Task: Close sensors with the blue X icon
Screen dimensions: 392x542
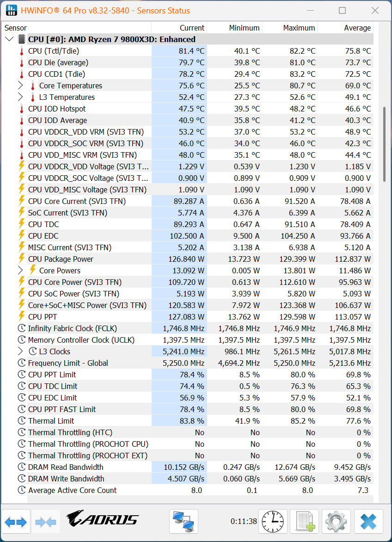Action: pos(368,522)
